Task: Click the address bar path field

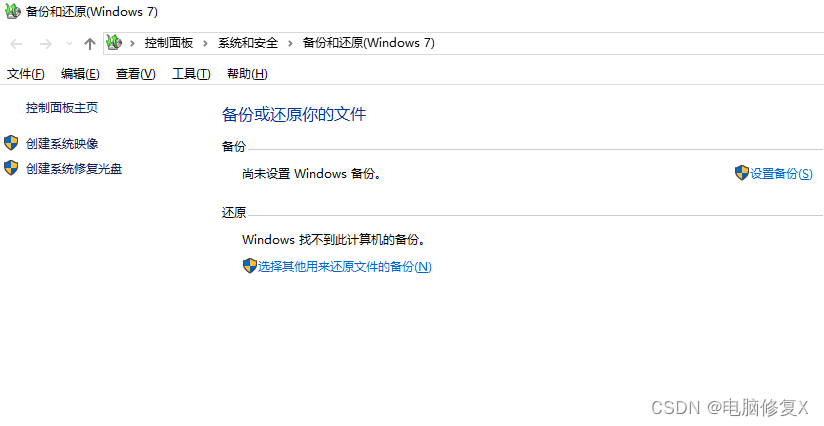Action: pos(464,43)
